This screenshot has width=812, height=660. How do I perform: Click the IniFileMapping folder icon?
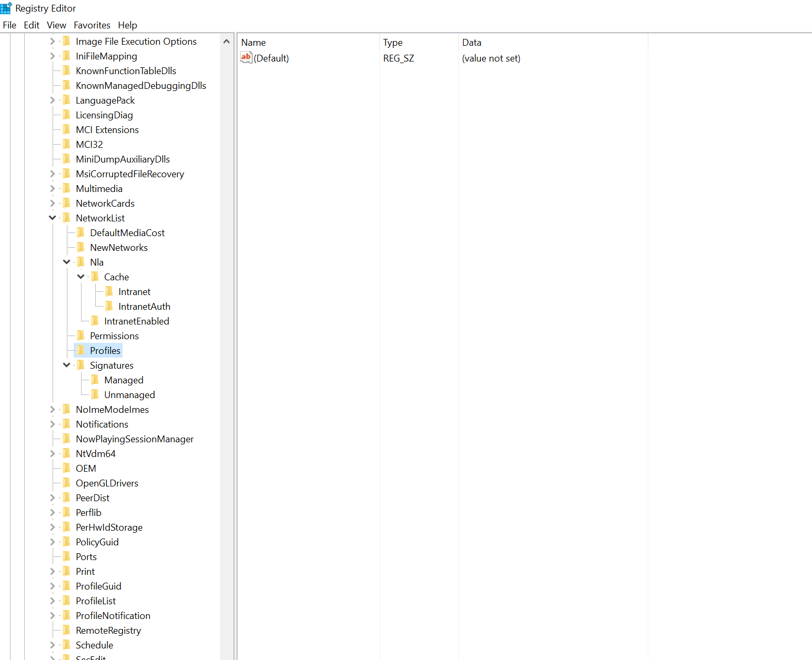(x=67, y=56)
